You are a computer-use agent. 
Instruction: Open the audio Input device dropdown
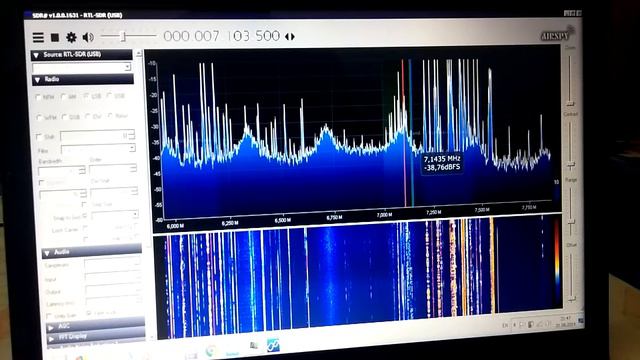point(113,278)
